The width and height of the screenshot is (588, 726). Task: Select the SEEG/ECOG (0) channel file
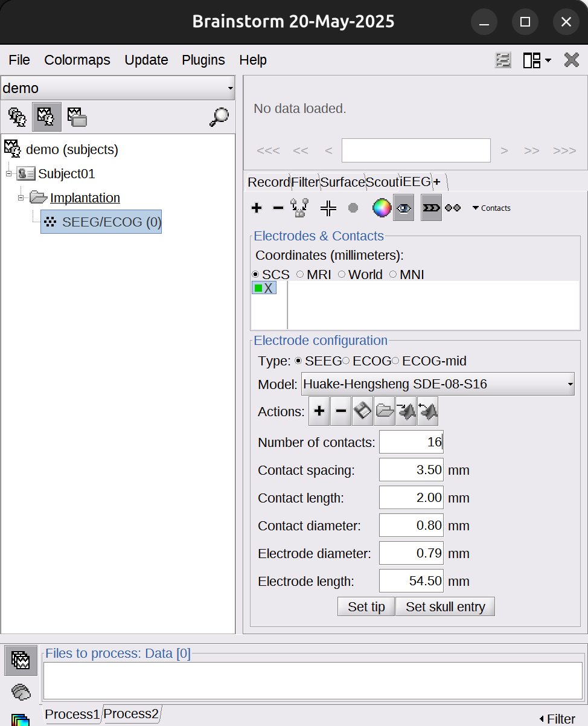101,222
